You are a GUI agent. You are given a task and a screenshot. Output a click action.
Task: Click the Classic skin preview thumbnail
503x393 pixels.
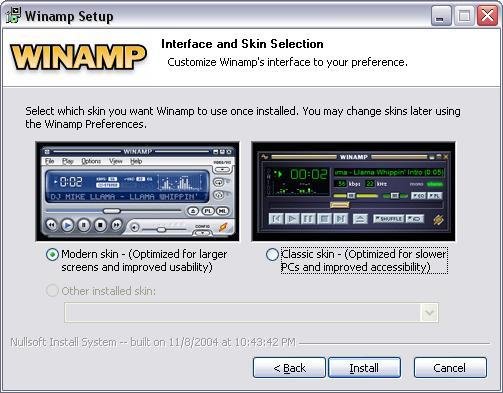(x=353, y=191)
